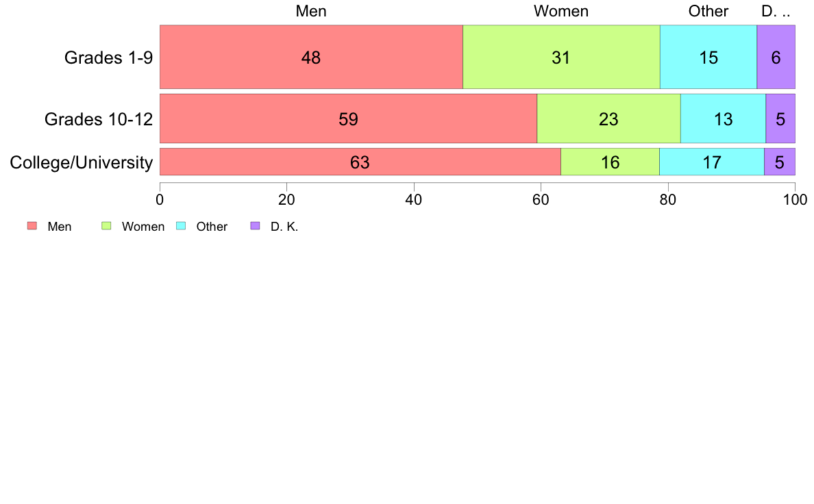The height and width of the screenshot is (504, 814).
Task: Select the Men bar in Grades 1-9 row
Action: [x=311, y=57]
